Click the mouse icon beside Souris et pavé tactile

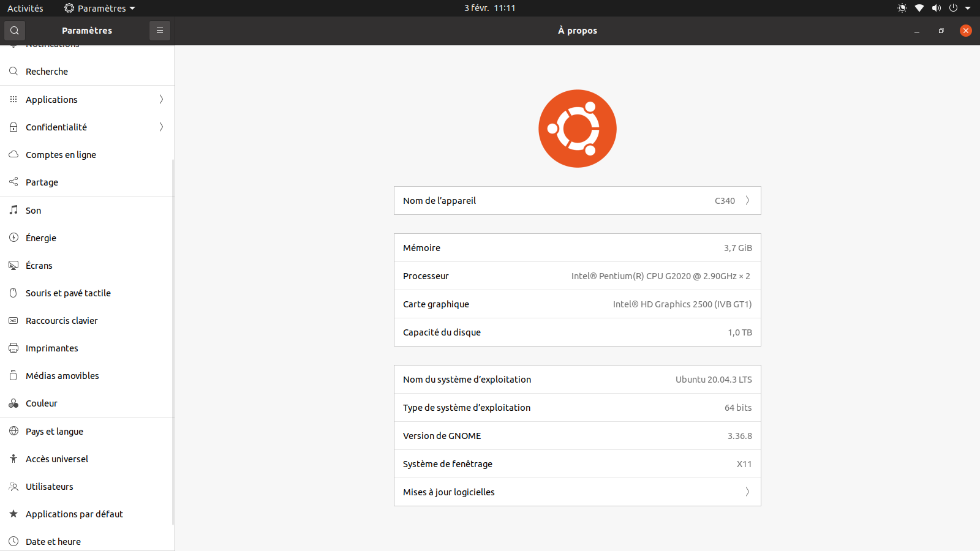[13, 293]
